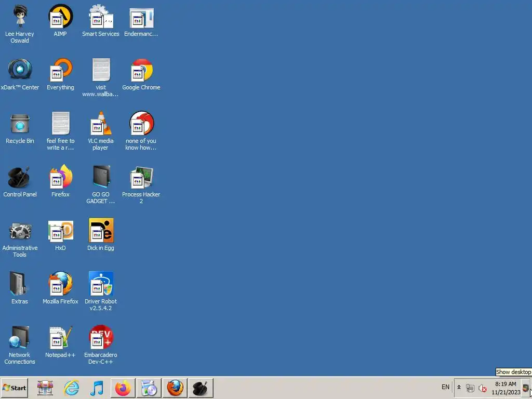
Task: Launch the Everything search shortcut
Action: [x=60, y=74]
